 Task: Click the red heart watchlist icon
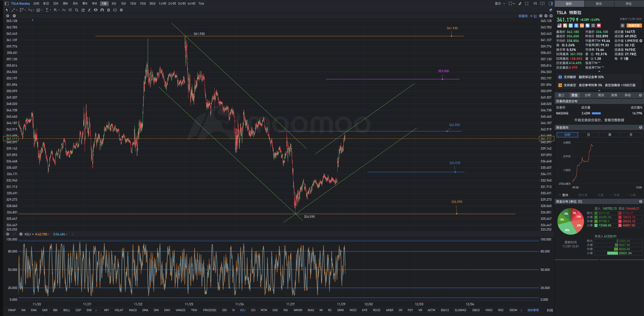coord(599,26)
